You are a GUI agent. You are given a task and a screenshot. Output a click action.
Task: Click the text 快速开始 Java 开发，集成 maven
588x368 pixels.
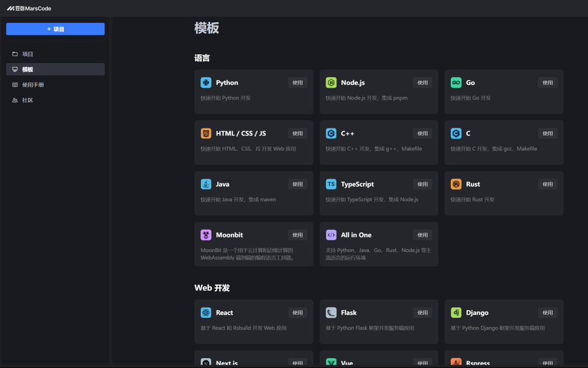[x=238, y=200]
